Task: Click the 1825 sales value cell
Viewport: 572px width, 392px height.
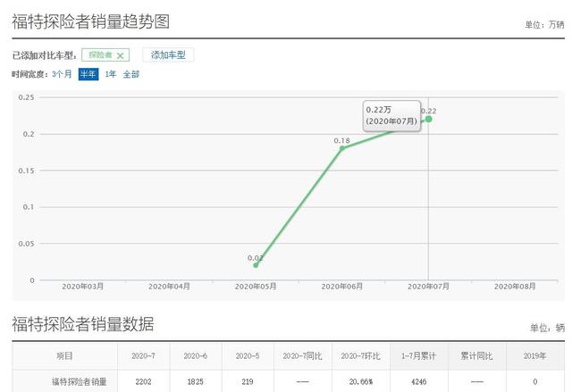Action: click(x=196, y=382)
